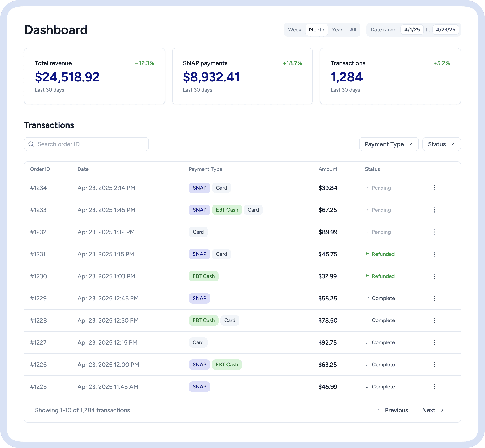Viewport: 485px width, 448px height.
Task: Switch to the Week time range tab
Action: [294, 30]
